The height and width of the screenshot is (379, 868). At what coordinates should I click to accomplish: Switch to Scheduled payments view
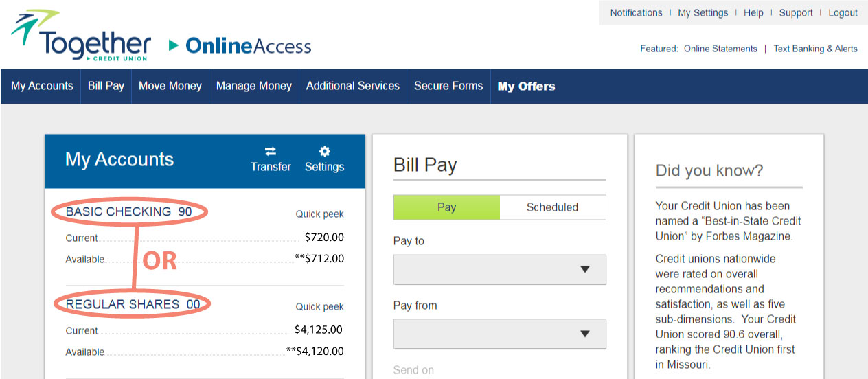(x=553, y=207)
